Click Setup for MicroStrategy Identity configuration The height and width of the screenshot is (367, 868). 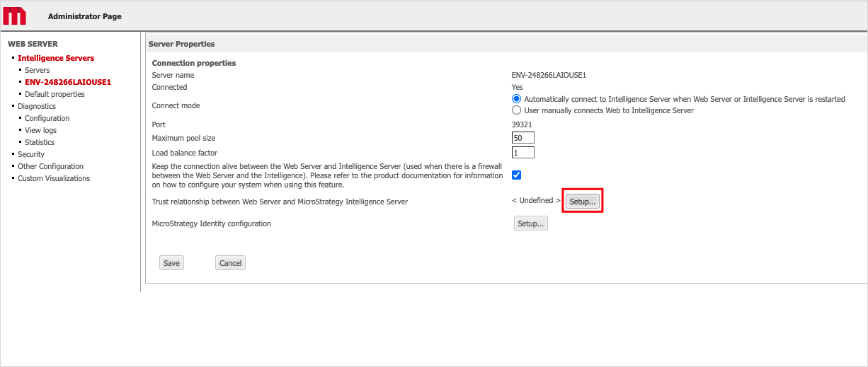pyautogui.click(x=530, y=223)
